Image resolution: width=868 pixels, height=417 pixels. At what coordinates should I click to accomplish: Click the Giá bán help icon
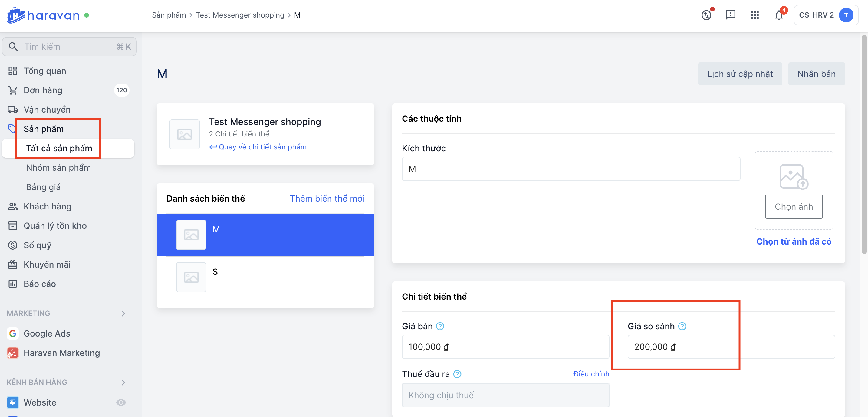coord(440,326)
